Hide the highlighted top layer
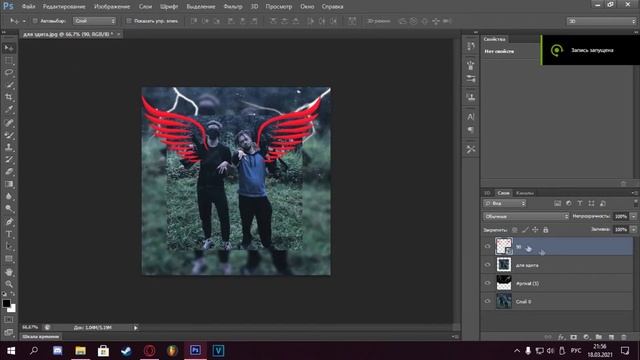The width and height of the screenshot is (640, 360). 487,246
